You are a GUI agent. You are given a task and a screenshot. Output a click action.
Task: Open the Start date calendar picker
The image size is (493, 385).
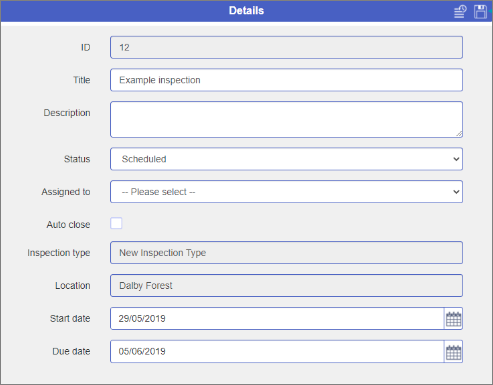(x=453, y=319)
